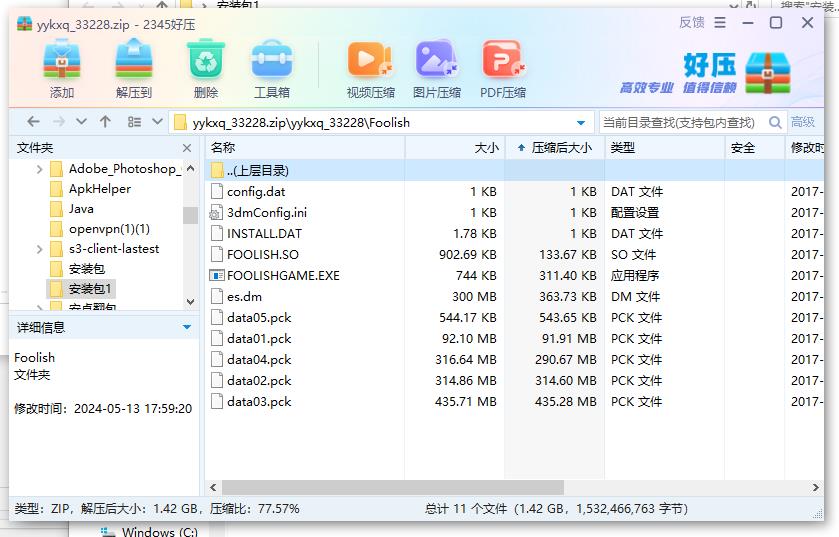The height and width of the screenshot is (537, 839).
Task: Click the 3dmConfig.ini gear file icon
Action: coord(216,212)
